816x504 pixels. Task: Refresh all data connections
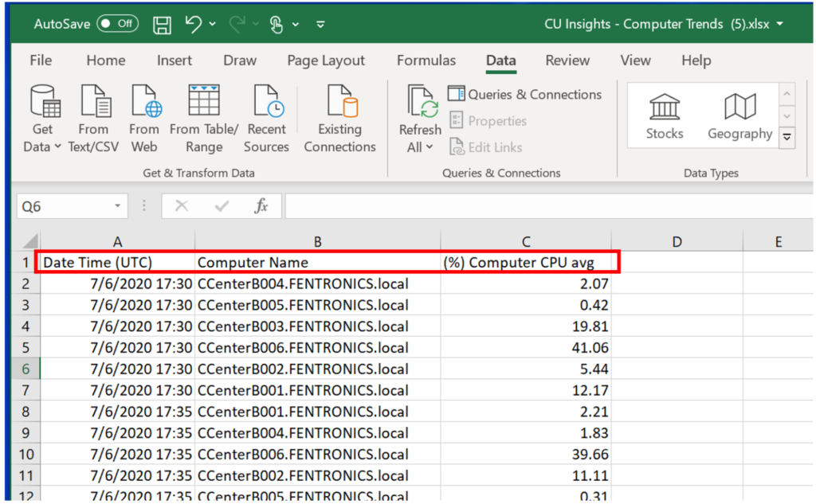pos(420,119)
